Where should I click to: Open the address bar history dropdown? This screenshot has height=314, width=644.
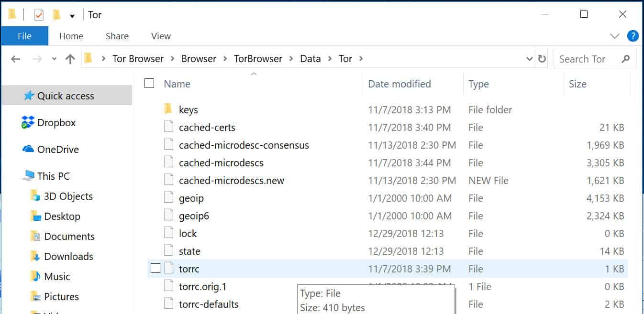(x=529, y=59)
